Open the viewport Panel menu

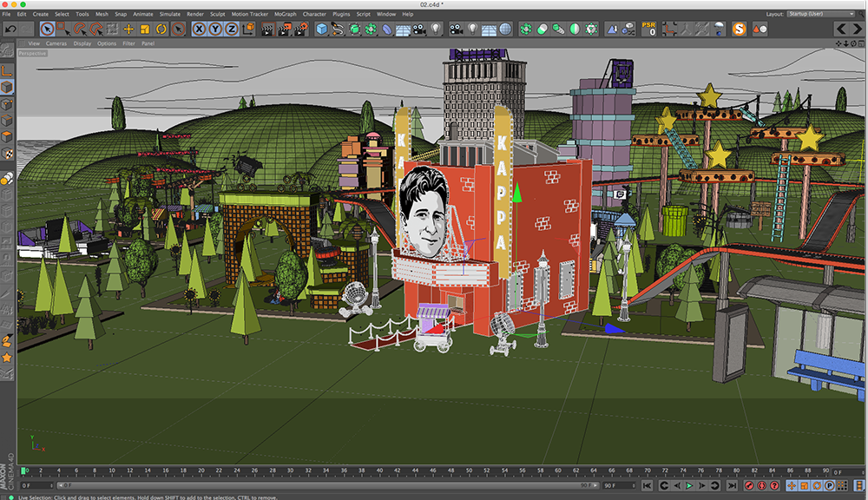point(148,43)
